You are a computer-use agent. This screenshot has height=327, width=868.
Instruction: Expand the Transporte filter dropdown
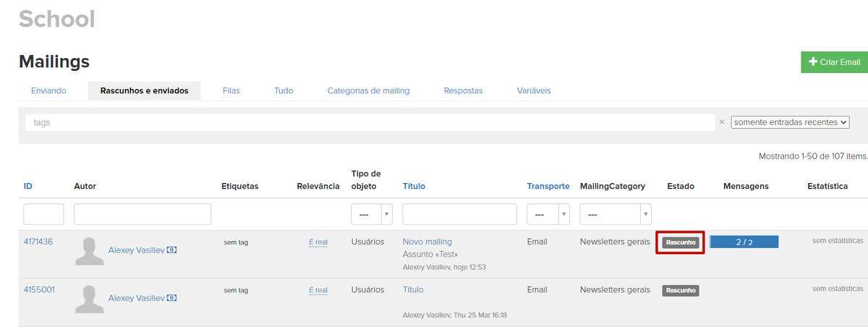[x=548, y=214]
